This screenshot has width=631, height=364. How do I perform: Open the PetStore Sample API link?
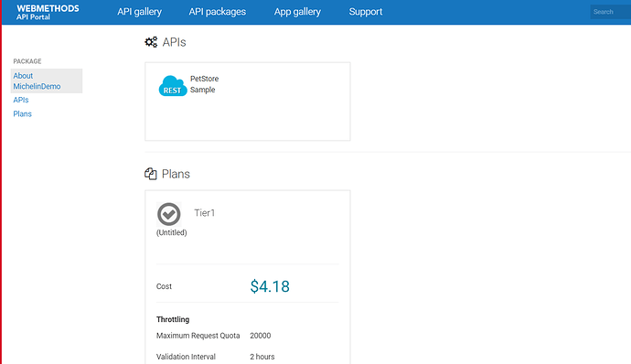point(205,84)
